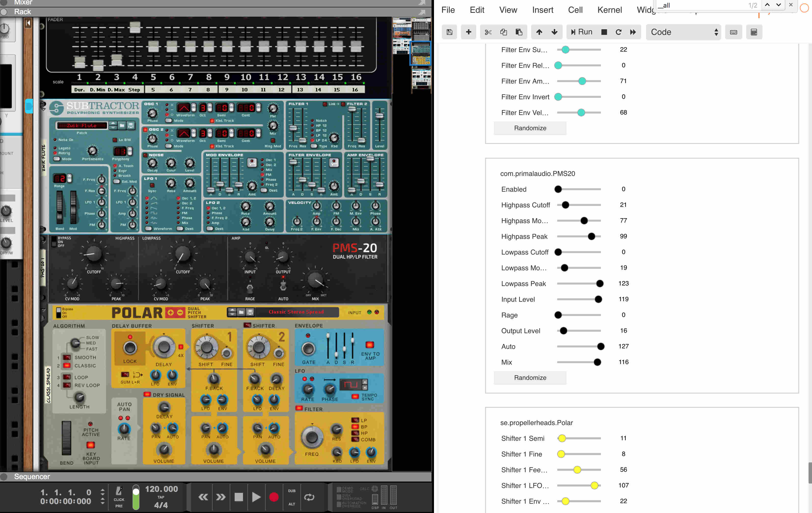
Task: Move the selected cell down with the arrow
Action: 554,32
